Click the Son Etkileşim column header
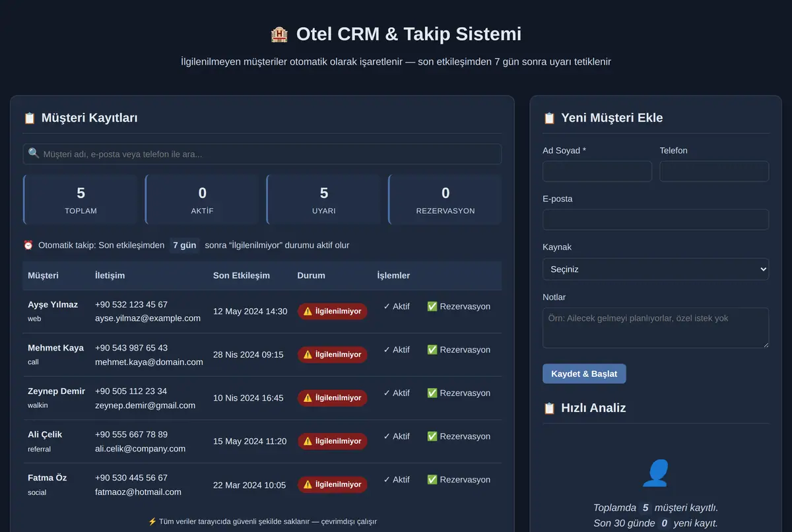Screen dimensions: 792x532 [242, 275]
